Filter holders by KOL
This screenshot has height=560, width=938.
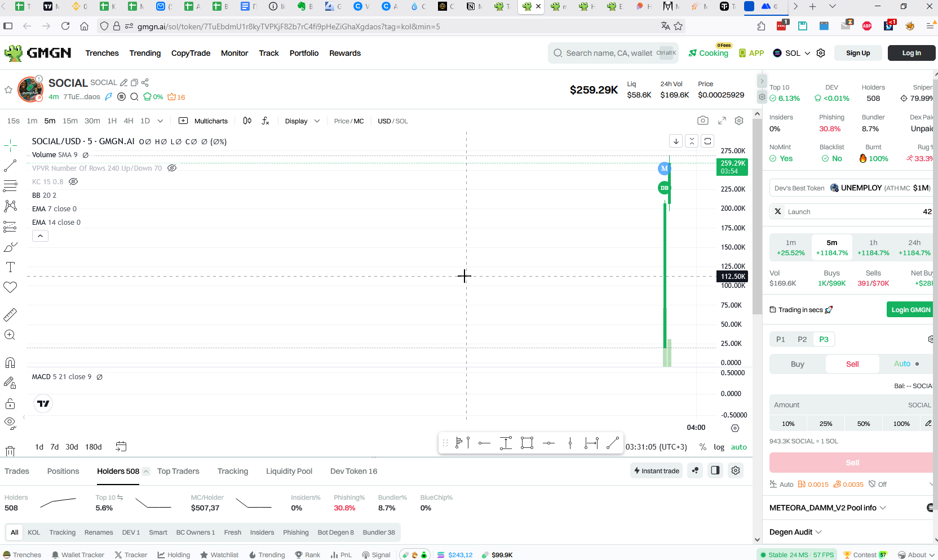click(34, 532)
